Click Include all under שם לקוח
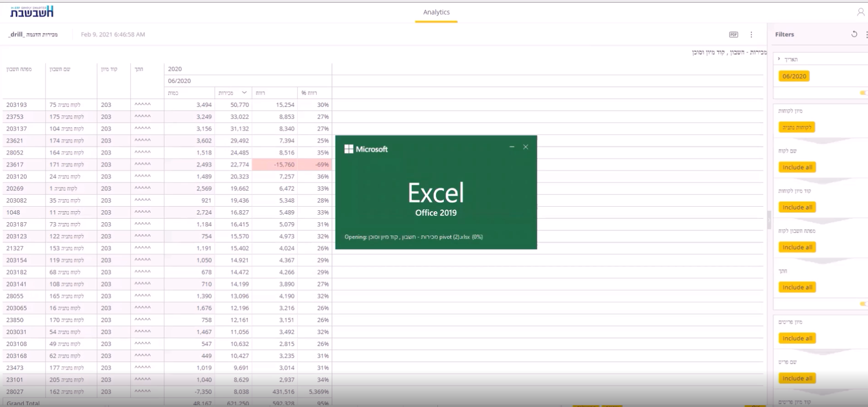The width and height of the screenshot is (868, 407). point(797,167)
